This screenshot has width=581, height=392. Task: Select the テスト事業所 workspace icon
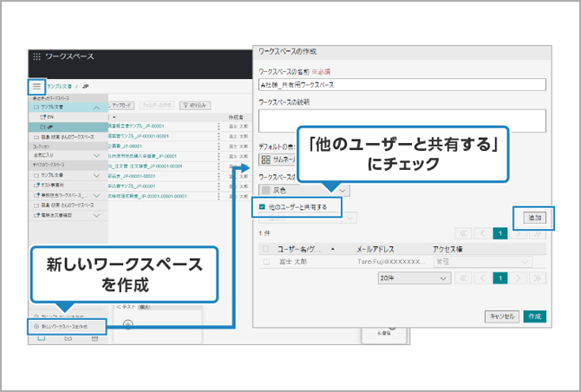click(36, 185)
